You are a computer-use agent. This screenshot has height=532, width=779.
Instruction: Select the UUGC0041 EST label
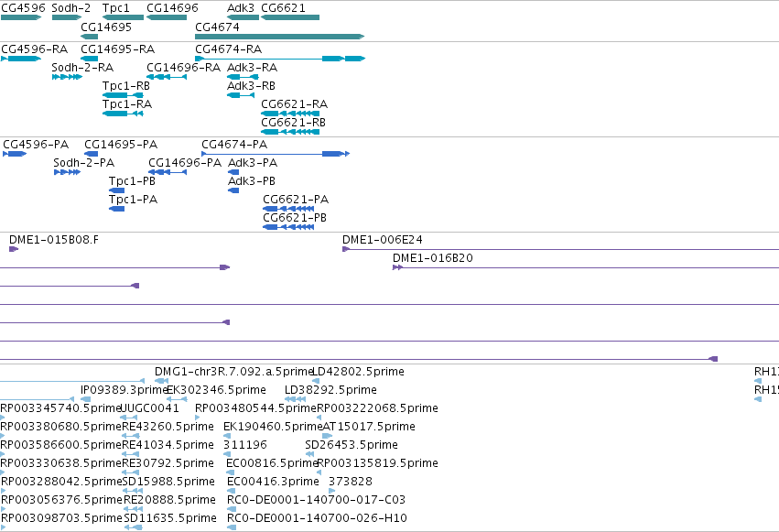click(150, 408)
